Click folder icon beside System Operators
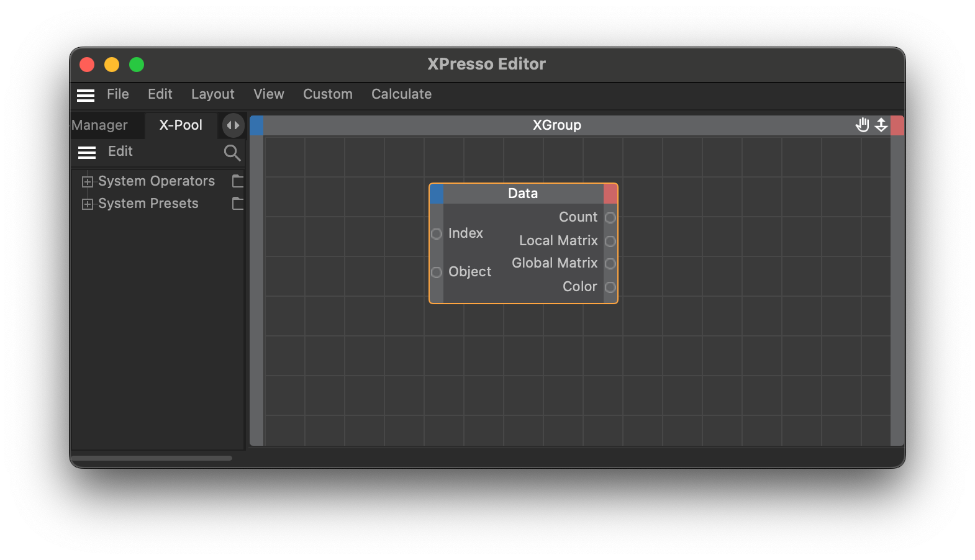This screenshot has width=975, height=560. point(238,181)
